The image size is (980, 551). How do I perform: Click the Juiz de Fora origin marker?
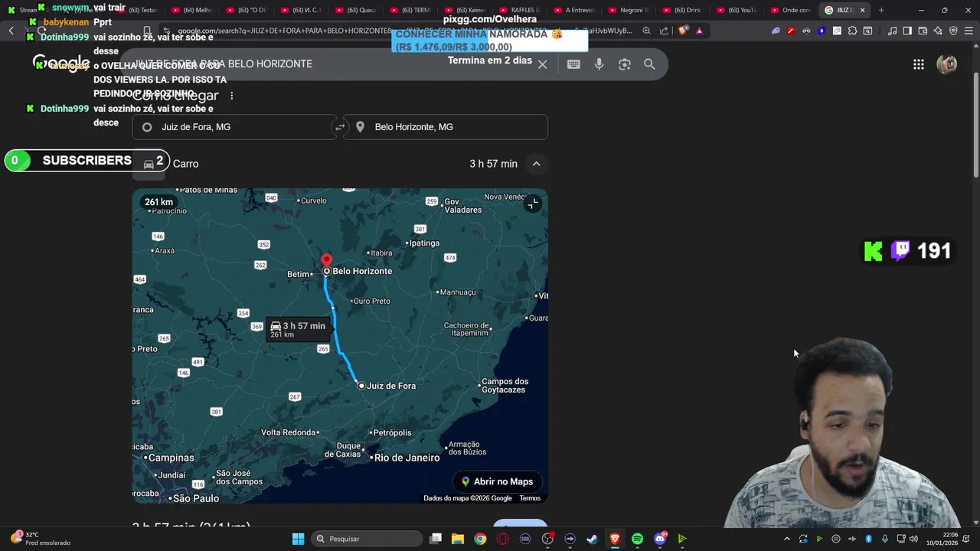coord(361,386)
